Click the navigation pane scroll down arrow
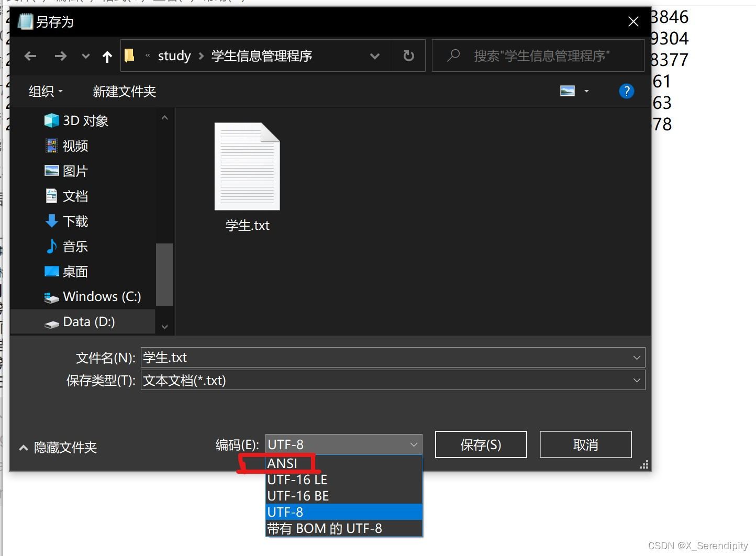Image resolution: width=756 pixels, height=556 pixels. click(164, 327)
